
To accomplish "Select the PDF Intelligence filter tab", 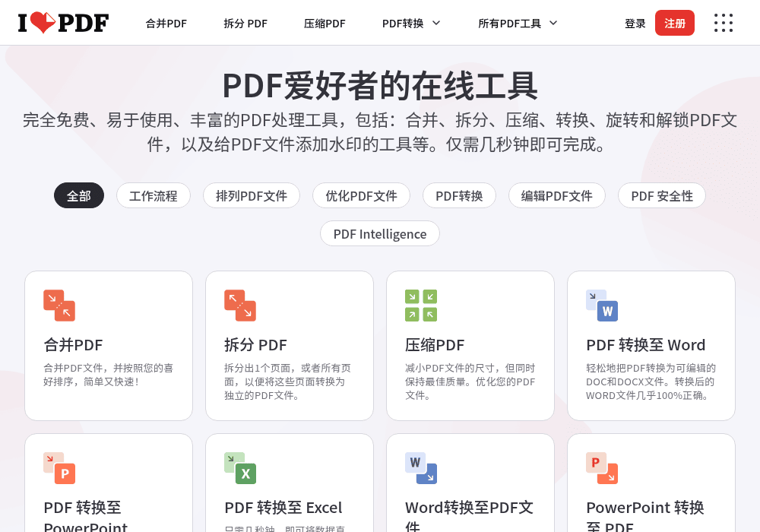I will tap(380, 234).
